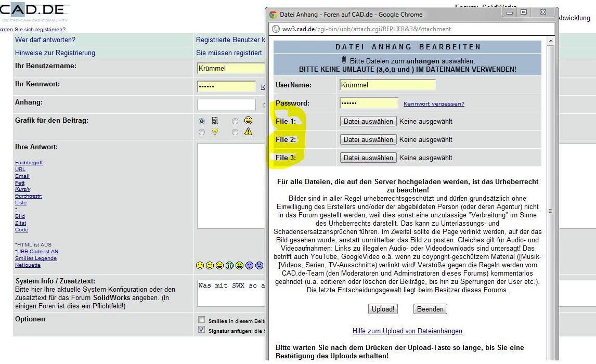
Task: Insert the first yellow smiling smiley
Action: pos(200,266)
